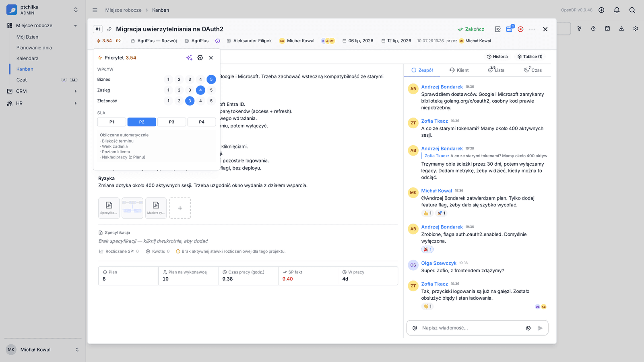Open the 12 lip, 2026 due date picker
Viewport: 644px width, 362px height.
(396, 41)
